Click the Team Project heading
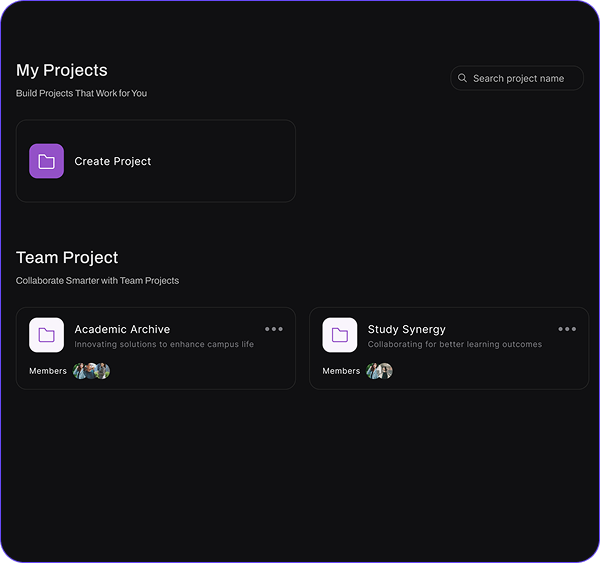This screenshot has width=600, height=563. pyautogui.click(x=67, y=257)
